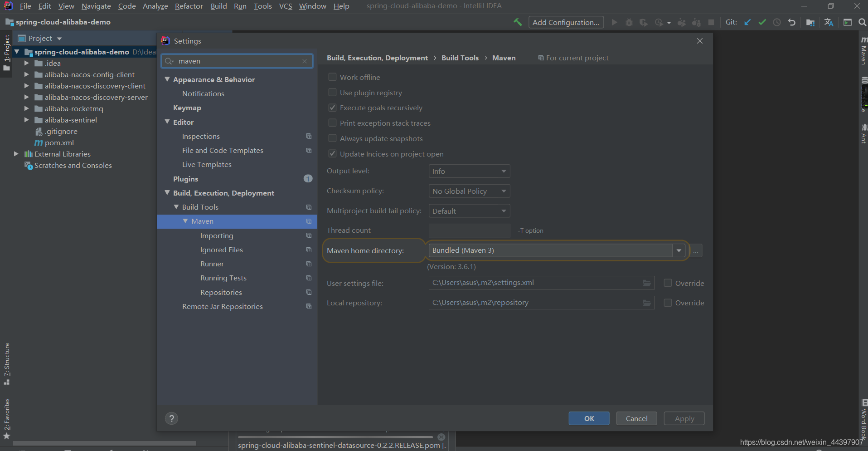Expand External Libraries in project tree
Image resolution: width=868 pixels, height=451 pixels.
click(16, 154)
